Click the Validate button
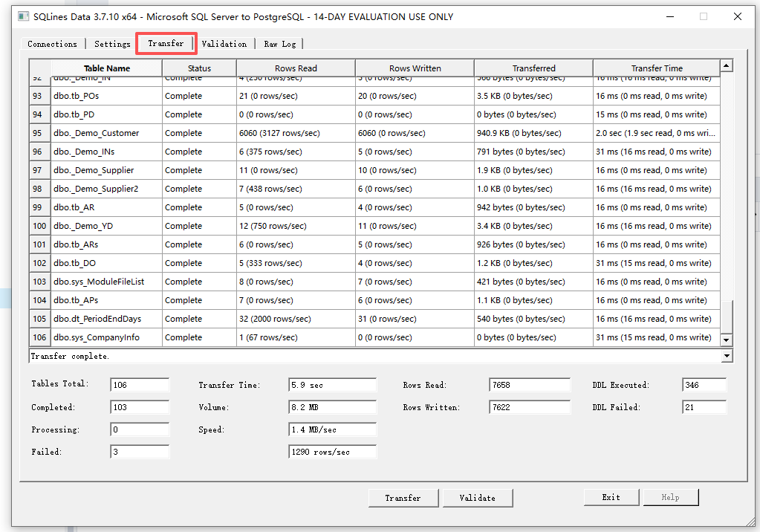Image resolution: width=760 pixels, height=532 pixels. pyautogui.click(x=477, y=498)
